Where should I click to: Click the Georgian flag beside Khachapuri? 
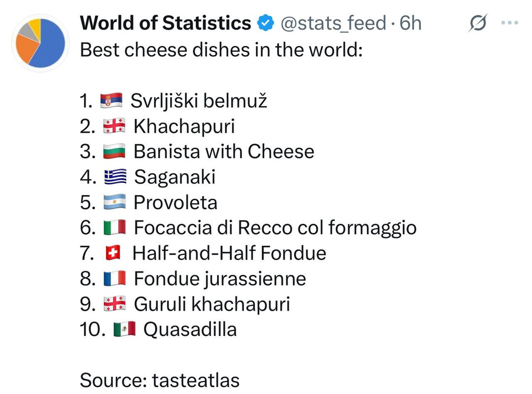click(x=115, y=127)
